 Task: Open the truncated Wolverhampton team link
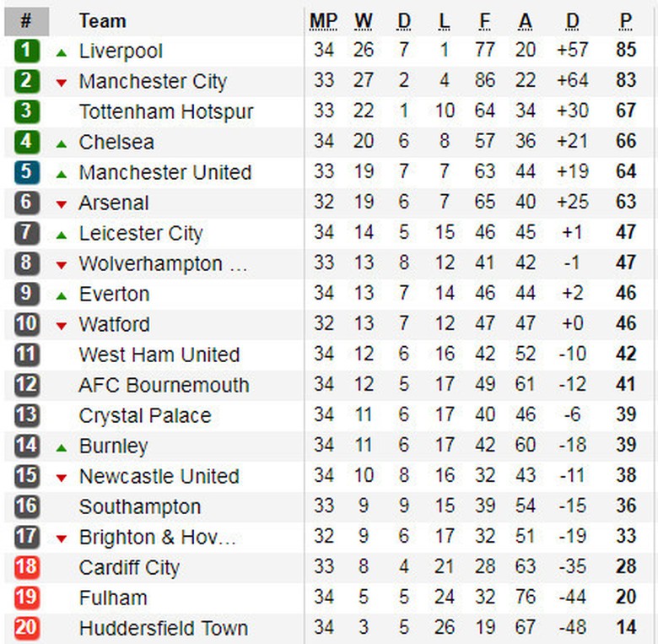(163, 263)
